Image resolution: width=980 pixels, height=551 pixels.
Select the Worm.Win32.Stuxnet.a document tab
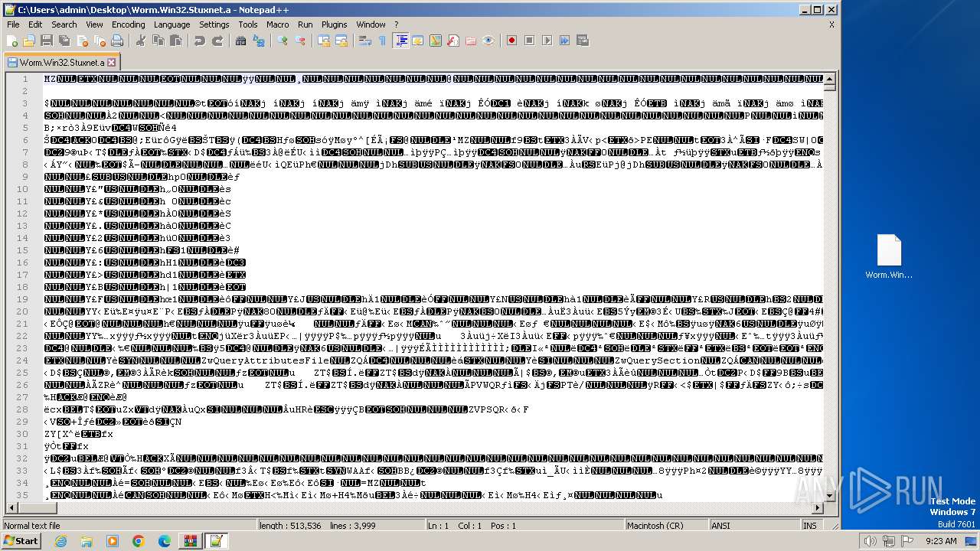[61, 62]
